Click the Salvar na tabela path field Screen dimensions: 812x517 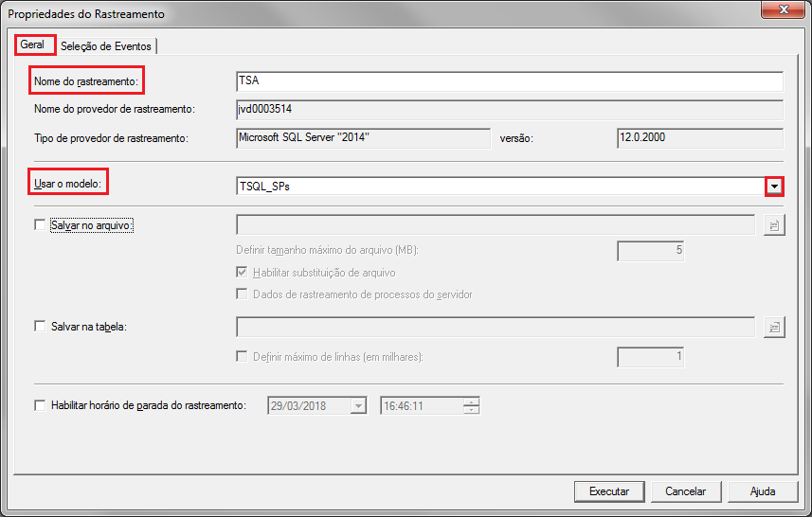[x=496, y=327]
